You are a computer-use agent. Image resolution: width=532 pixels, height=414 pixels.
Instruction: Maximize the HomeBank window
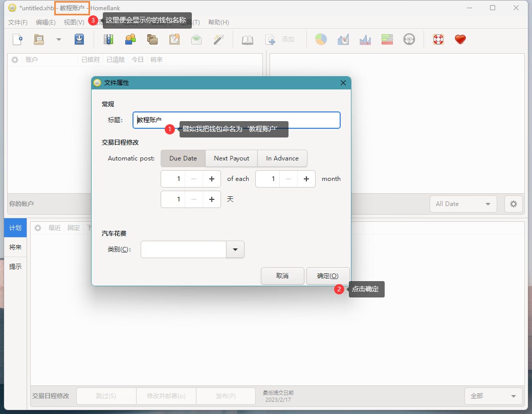click(x=493, y=8)
